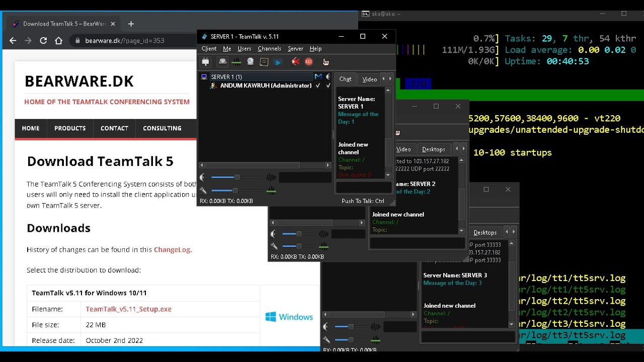Click the site padlock icon in address bar
This screenshot has height=362, width=644.
[x=77, y=41]
